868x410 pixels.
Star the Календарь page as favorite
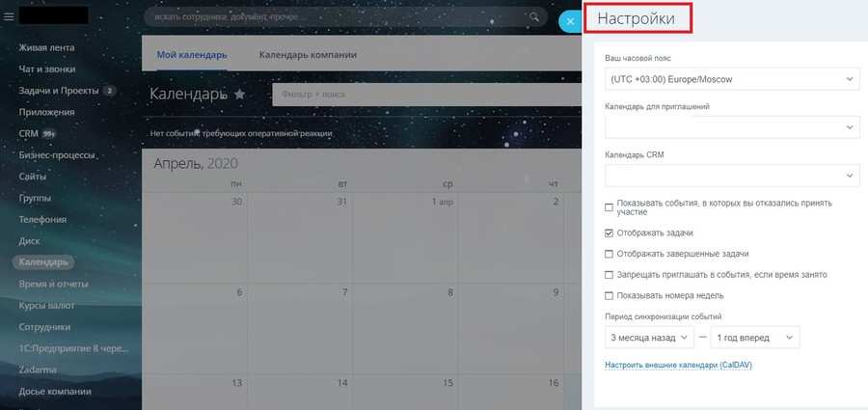239,95
